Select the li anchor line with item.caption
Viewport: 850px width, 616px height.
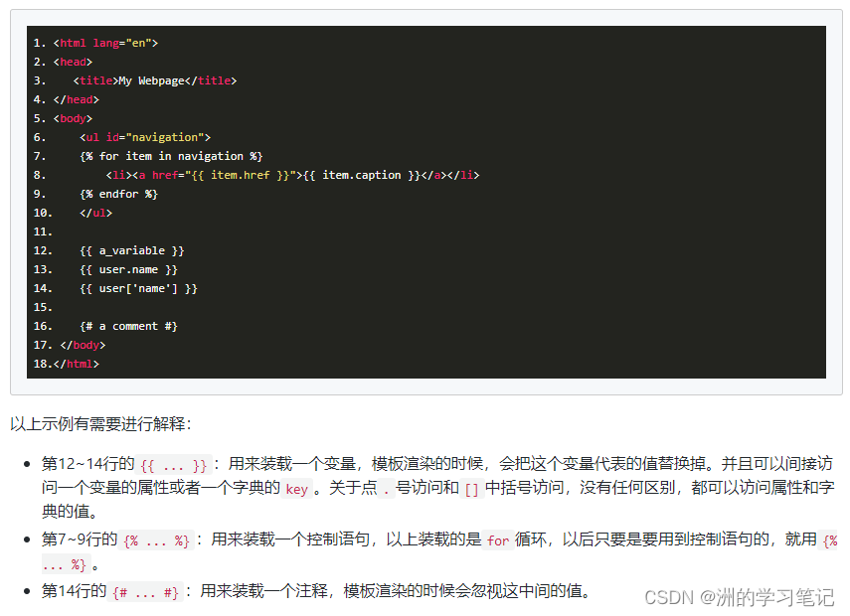(292, 175)
